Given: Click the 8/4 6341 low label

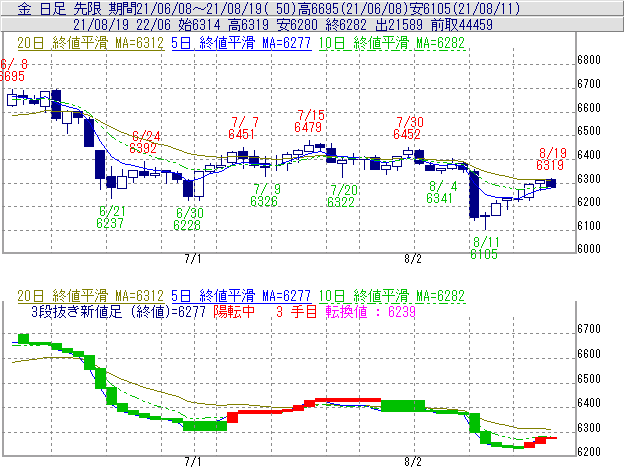Looking at the screenshot, I should point(441,192).
